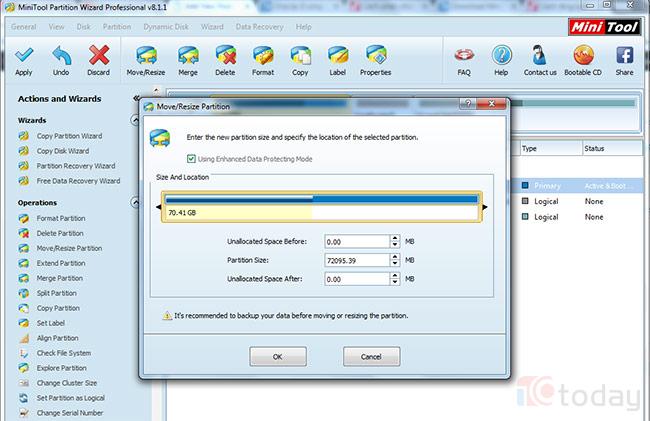Open the Facebook Share icon
Viewport: 650px width, 421px height.
point(624,61)
